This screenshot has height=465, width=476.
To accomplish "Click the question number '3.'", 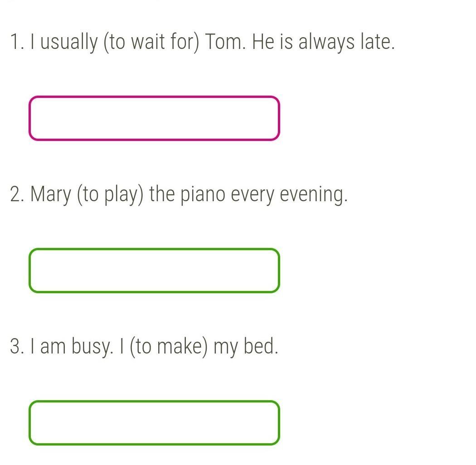I will point(17,348).
